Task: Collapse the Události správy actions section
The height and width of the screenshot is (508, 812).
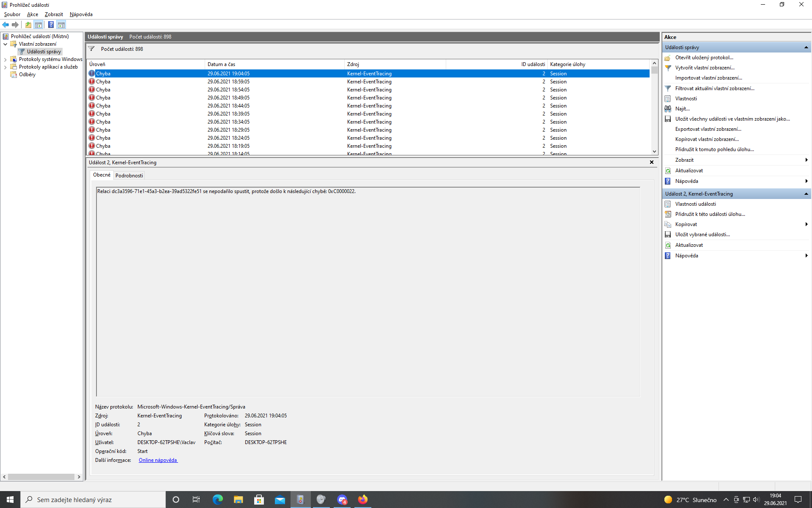Action: coord(806,47)
